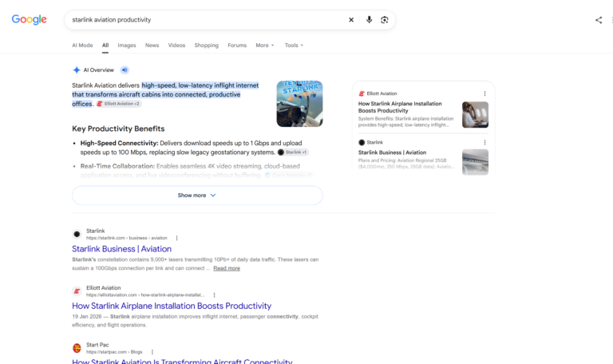Open the Videos tab
The image size is (613, 364).
point(176,45)
